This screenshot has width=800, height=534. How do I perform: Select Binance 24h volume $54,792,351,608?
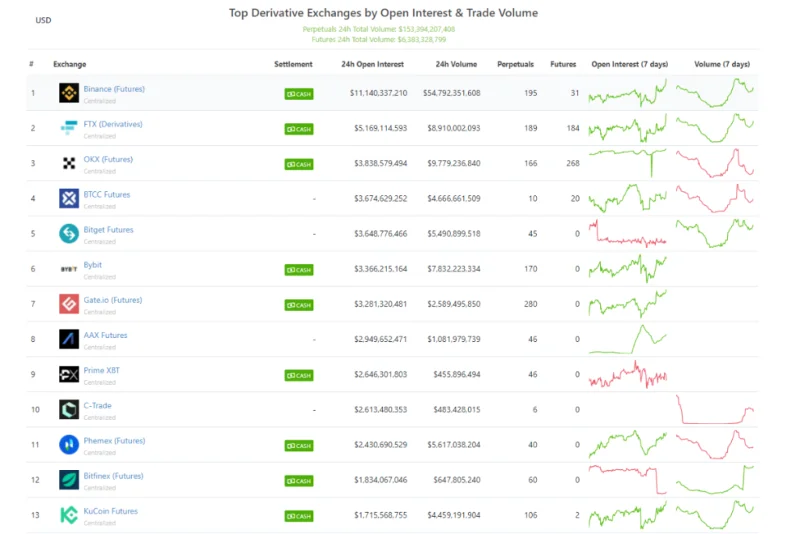click(x=452, y=93)
